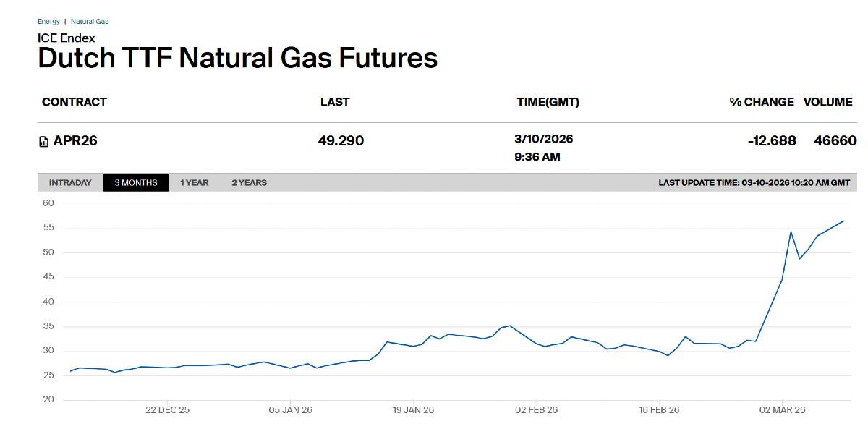This screenshot has height=429, width=868.
Task: Switch to the Intraday chart tab
Action: [x=70, y=183]
